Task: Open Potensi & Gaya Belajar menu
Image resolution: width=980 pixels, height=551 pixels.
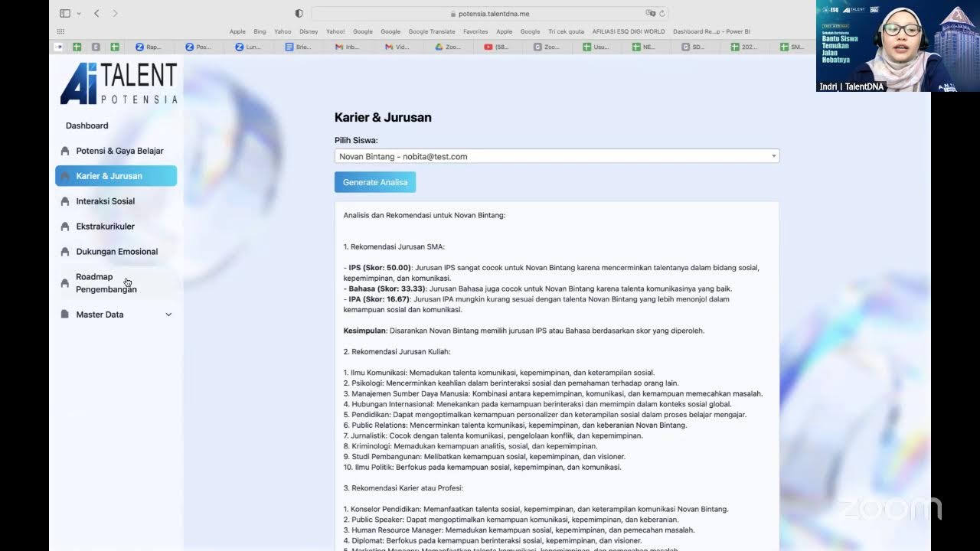Action: [116, 151]
